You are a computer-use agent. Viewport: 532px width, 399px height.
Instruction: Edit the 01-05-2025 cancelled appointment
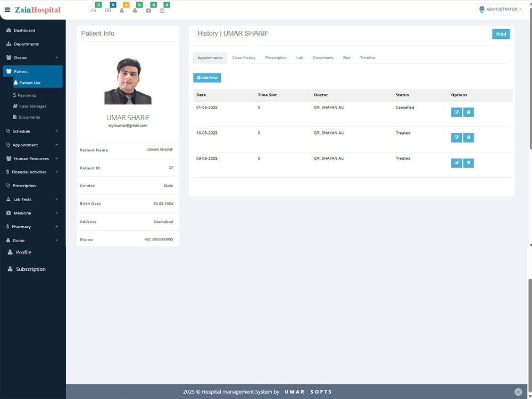456,112
